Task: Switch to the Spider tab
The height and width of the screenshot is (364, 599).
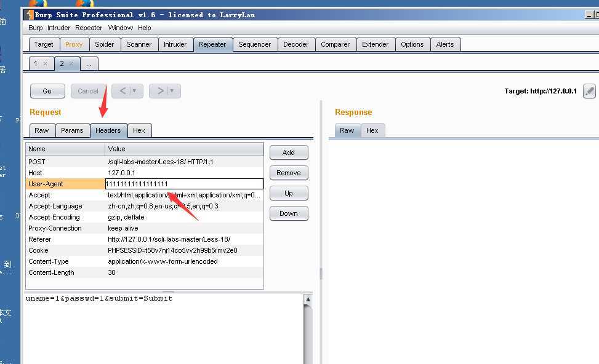Action: tap(105, 44)
